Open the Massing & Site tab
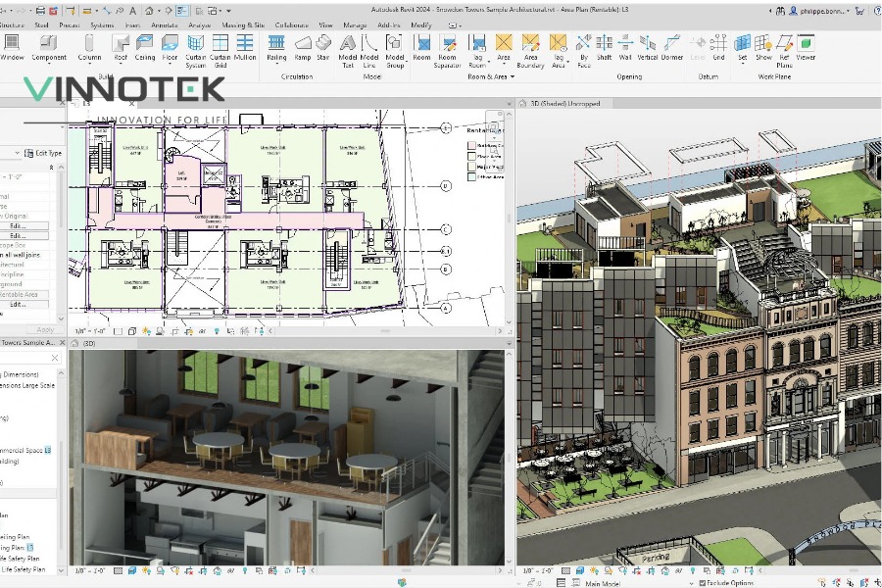This screenshot has height=588, width=882. pos(243,25)
